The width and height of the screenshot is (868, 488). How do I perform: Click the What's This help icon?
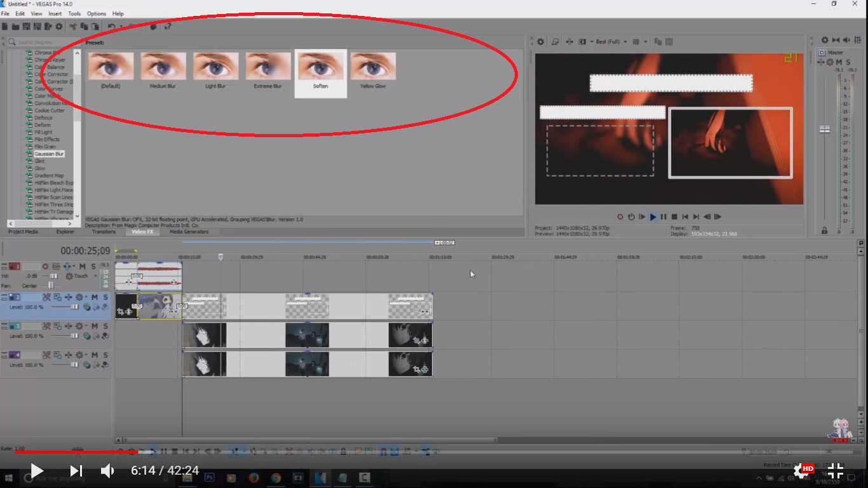tap(168, 27)
